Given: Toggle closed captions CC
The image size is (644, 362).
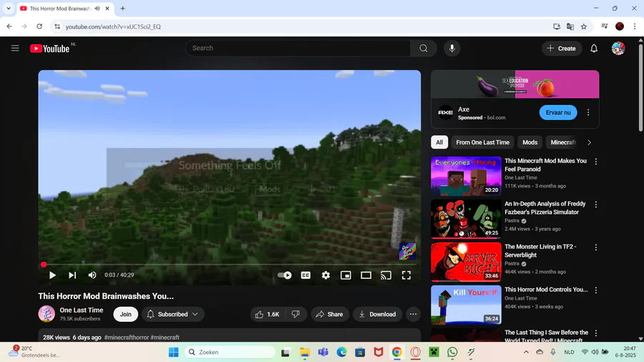Looking at the screenshot, I should point(306,275).
